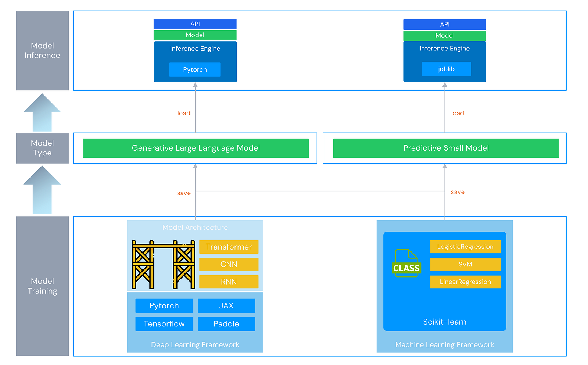Select the green CLASS file icon
Screen dimensions: 588x365
pyautogui.click(x=406, y=264)
